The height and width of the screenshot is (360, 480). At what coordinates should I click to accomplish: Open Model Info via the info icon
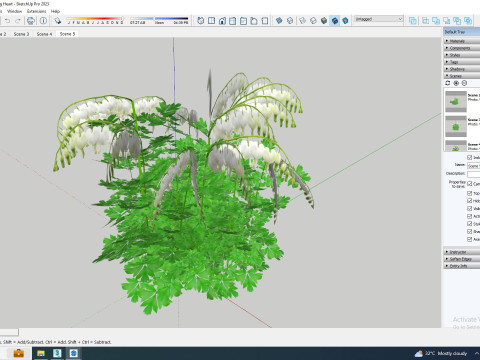[43, 21]
